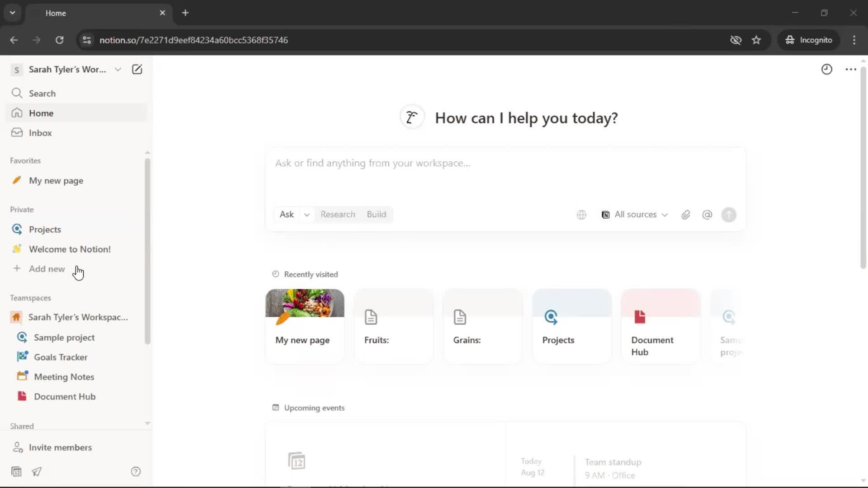Close the Home browser tab

pos(162,13)
